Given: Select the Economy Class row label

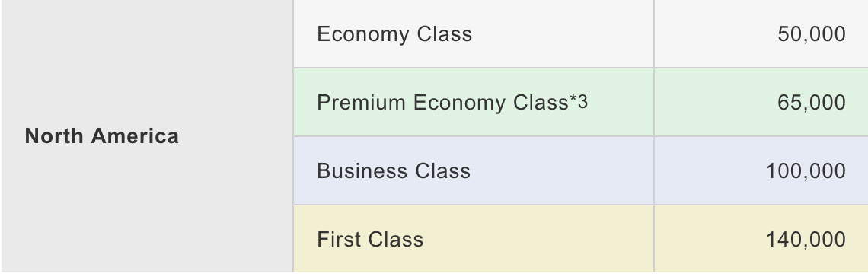Looking at the screenshot, I should pos(394,34).
